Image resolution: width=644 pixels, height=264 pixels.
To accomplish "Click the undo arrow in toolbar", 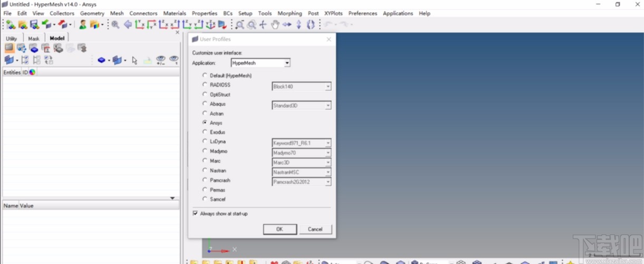I will pos(329,24).
